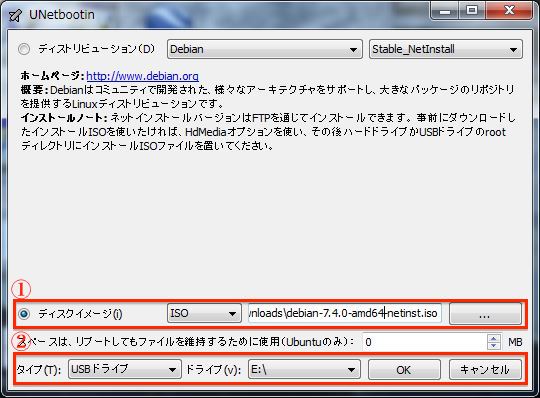Open the Debian distribution dropdown
This screenshot has width=540, height=398.
click(x=264, y=49)
